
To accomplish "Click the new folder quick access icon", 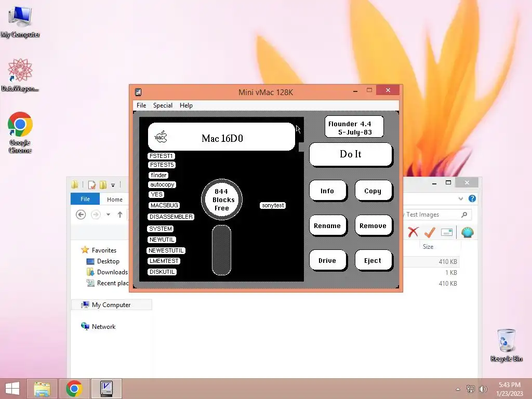I will point(103,184).
